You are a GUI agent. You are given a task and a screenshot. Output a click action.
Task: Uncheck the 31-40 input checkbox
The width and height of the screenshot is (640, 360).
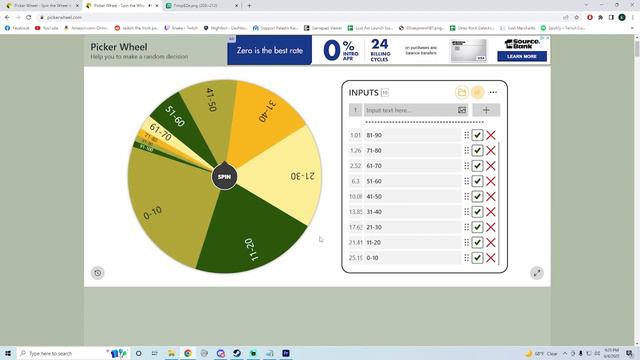click(x=477, y=212)
